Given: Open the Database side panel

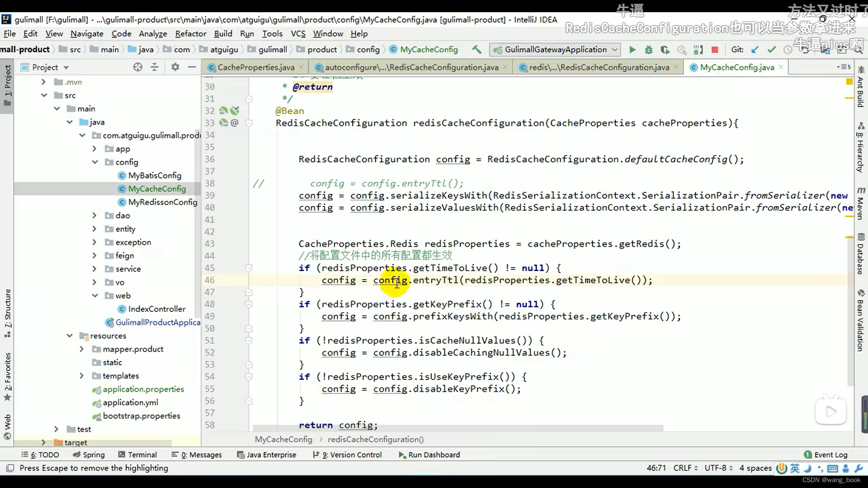Looking at the screenshot, I should click(861, 253).
